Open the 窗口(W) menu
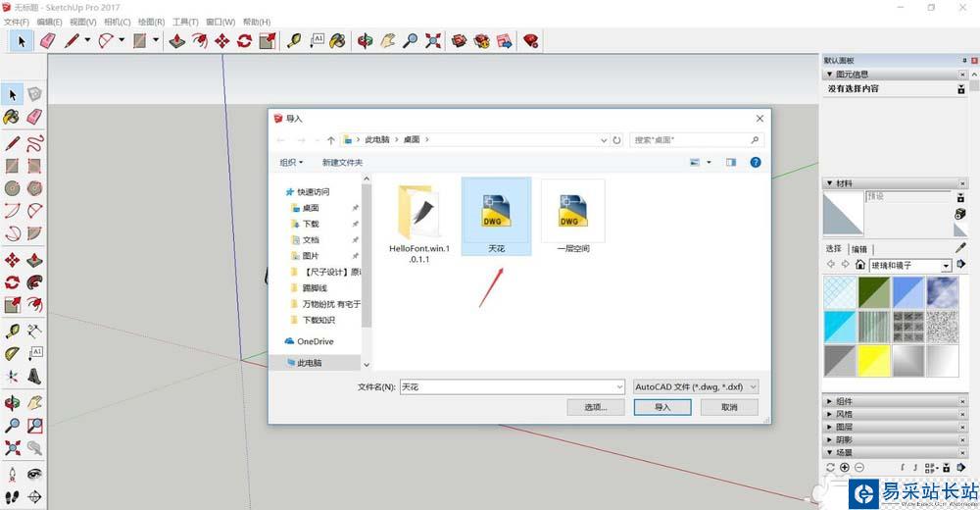 pyautogui.click(x=220, y=22)
